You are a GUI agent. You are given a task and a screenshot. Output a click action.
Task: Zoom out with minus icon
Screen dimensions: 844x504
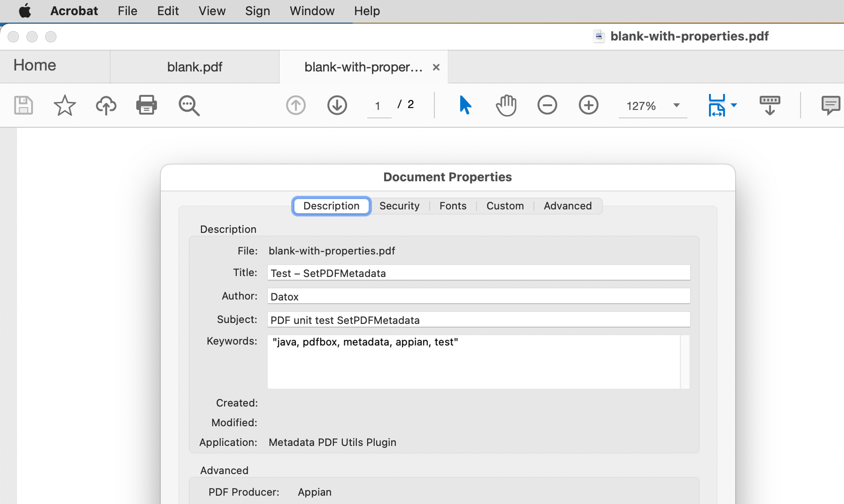pos(547,105)
